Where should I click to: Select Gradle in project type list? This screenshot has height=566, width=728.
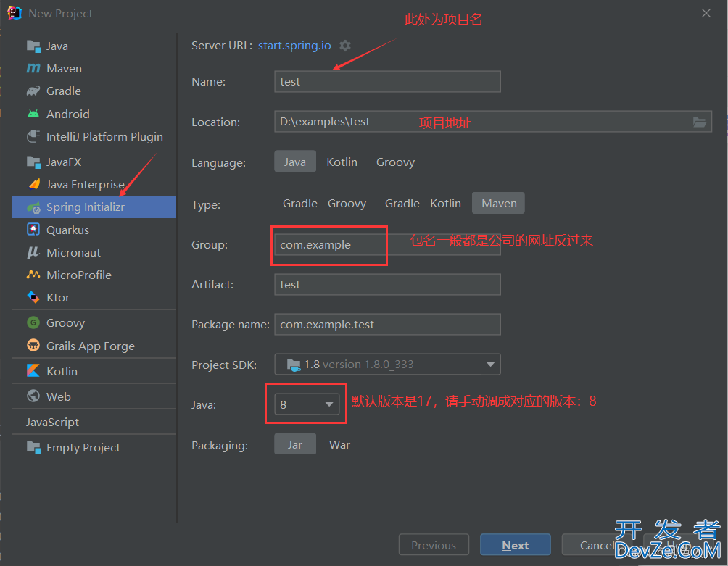[x=94, y=91]
